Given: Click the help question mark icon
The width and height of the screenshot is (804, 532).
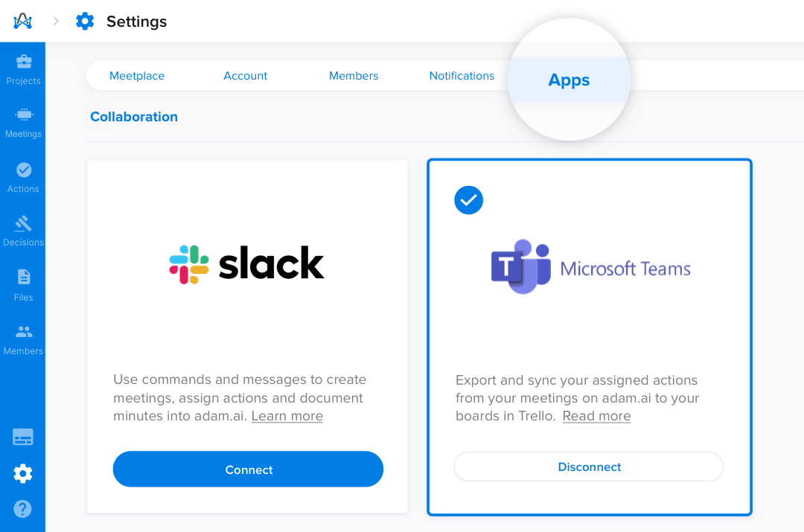Looking at the screenshot, I should pyautogui.click(x=22, y=509).
